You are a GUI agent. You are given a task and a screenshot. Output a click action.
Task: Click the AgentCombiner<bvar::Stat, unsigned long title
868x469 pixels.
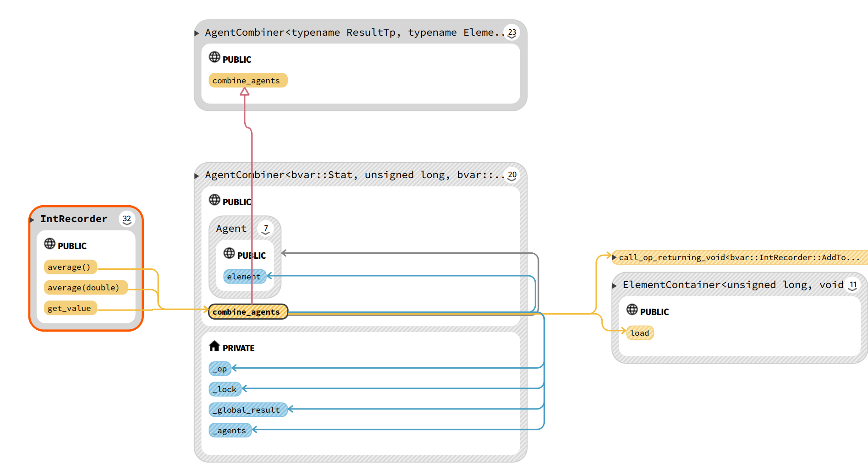(x=353, y=175)
